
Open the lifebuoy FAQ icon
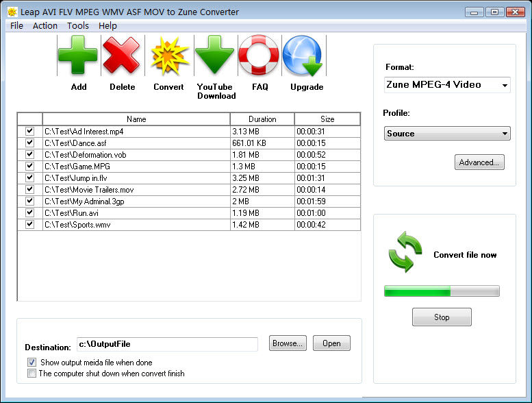(259, 55)
